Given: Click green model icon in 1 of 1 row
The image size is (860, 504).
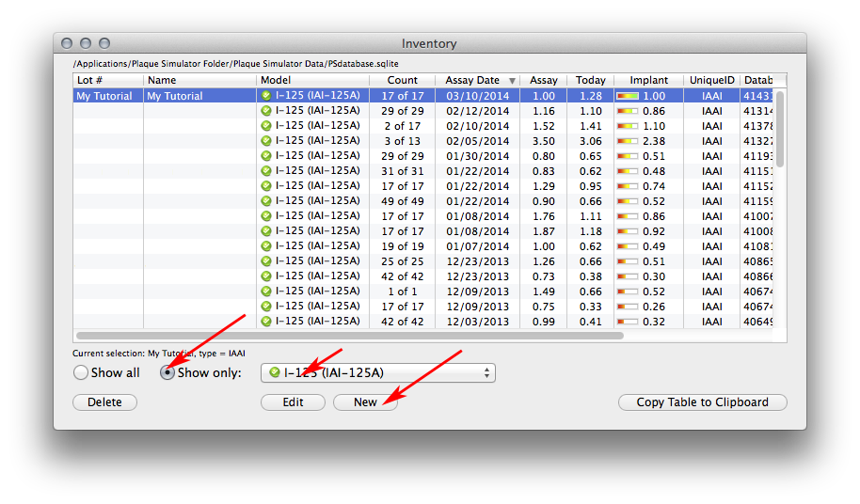Looking at the screenshot, I should pos(266,291).
